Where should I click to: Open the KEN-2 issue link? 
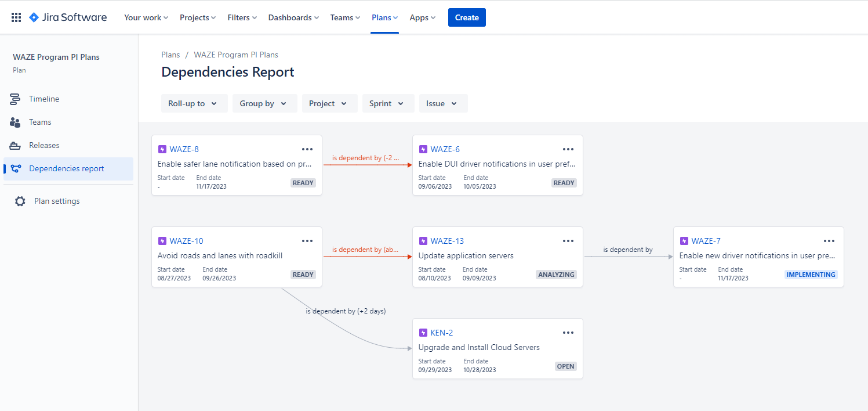(442, 333)
